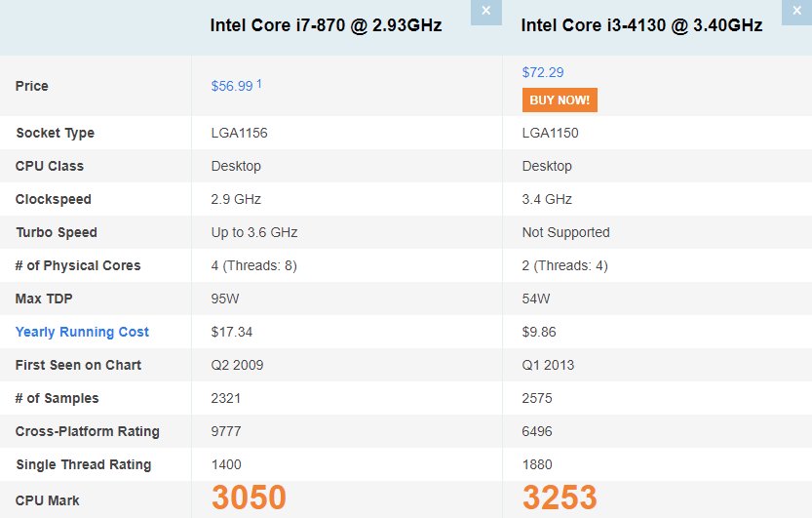Viewport: 812px width, 518px height.
Task: Click the 4 (Threads: 8) cell
Action: pos(253,265)
